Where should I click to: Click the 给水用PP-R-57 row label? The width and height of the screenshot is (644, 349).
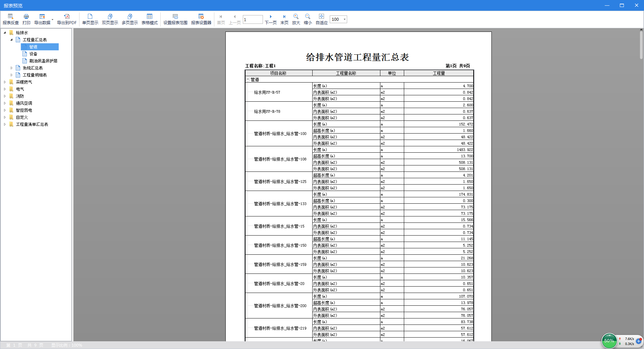(x=267, y=92)
